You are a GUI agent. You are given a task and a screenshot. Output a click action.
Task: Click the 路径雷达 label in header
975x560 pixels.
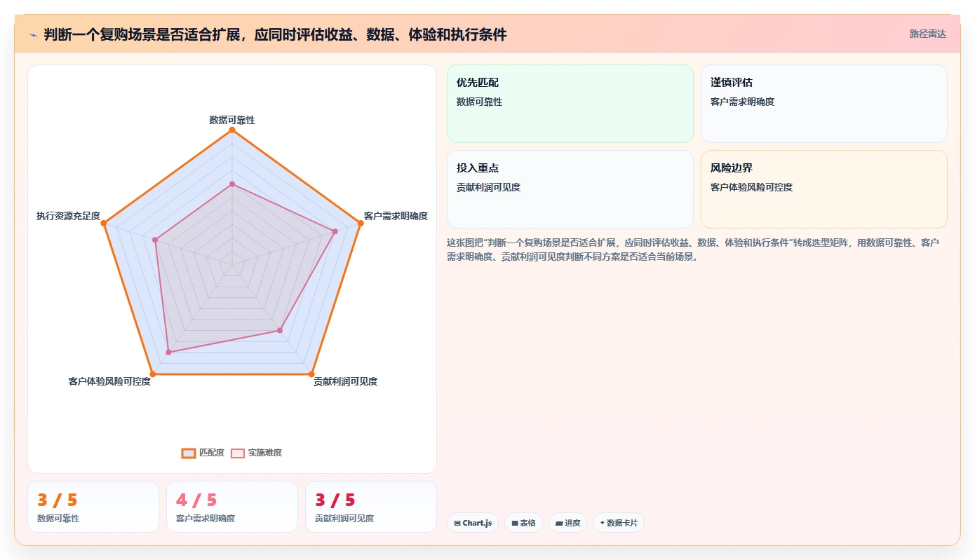pyautogui.click(x=927, y=34)
